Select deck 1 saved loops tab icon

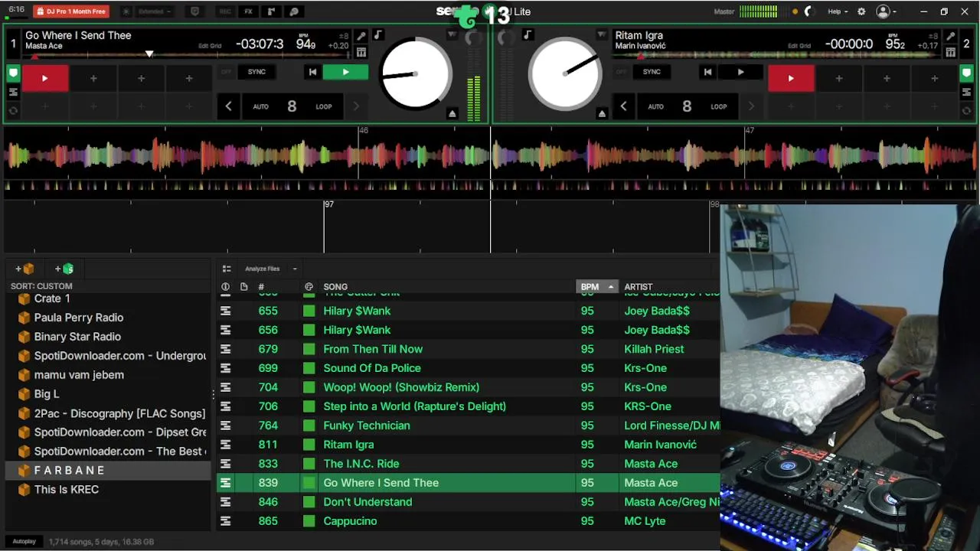coord(13,110)
